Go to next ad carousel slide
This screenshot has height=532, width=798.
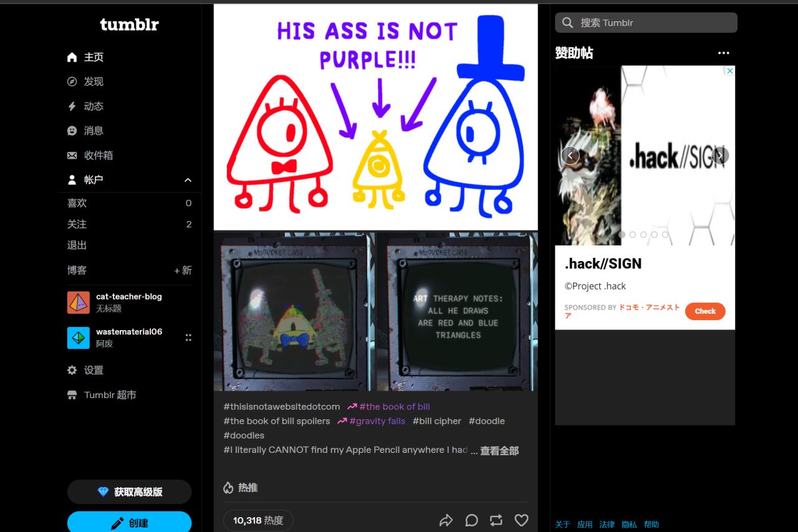(720, 155)
